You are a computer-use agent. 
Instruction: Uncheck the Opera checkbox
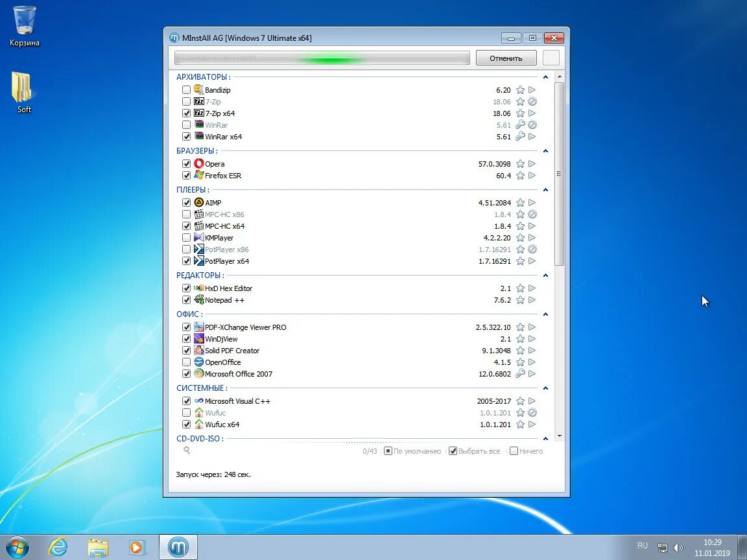click(x=186, y=163)
